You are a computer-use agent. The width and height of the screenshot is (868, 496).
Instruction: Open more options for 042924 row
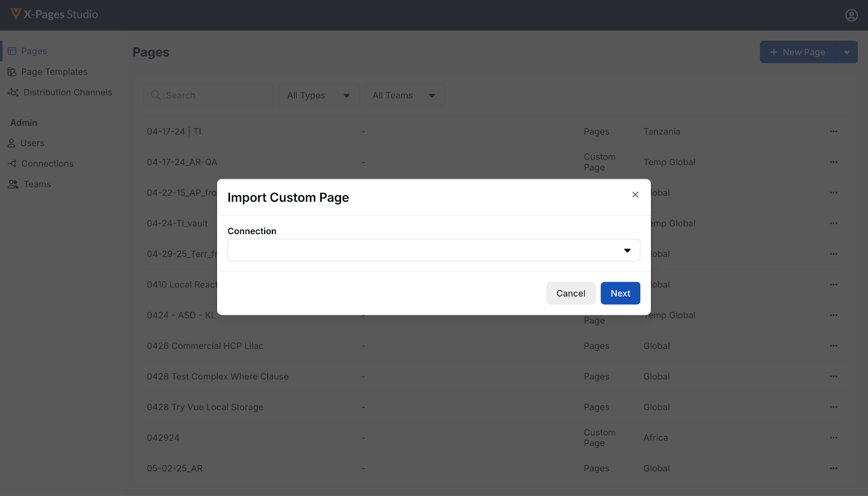833,437
